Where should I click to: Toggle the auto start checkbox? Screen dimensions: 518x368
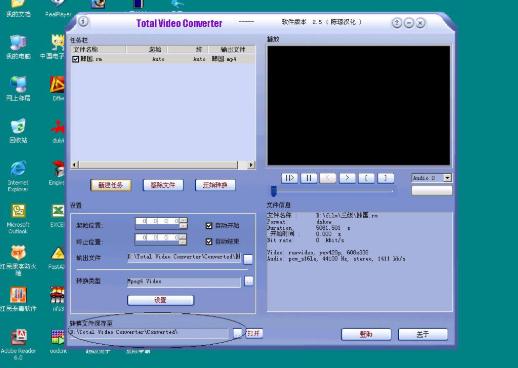pyautogui.click(x=209, y=226)
